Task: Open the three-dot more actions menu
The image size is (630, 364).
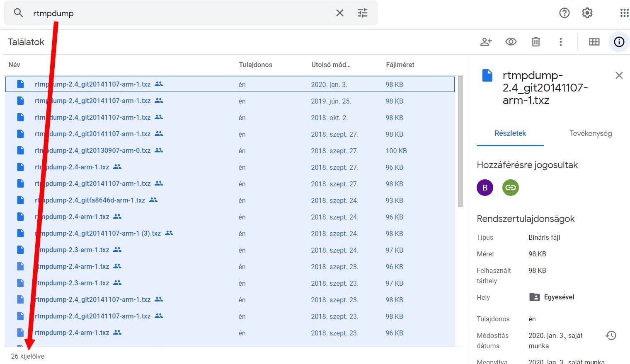Action: pyautogui.click(x=561, y=42)
